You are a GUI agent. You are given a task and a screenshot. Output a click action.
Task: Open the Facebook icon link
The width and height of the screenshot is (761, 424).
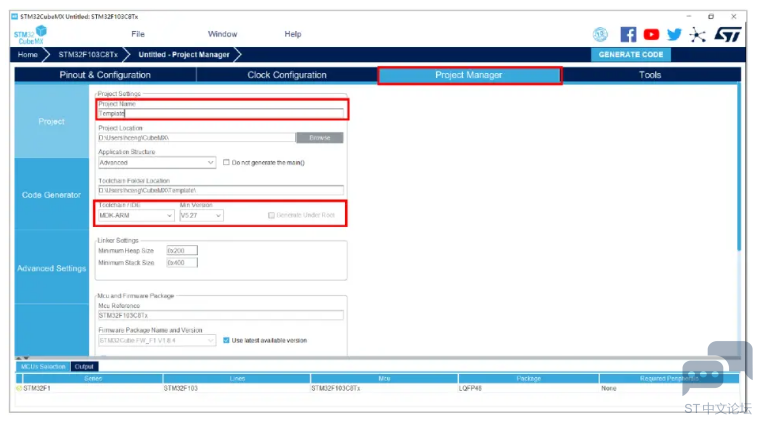coord(628,34)
